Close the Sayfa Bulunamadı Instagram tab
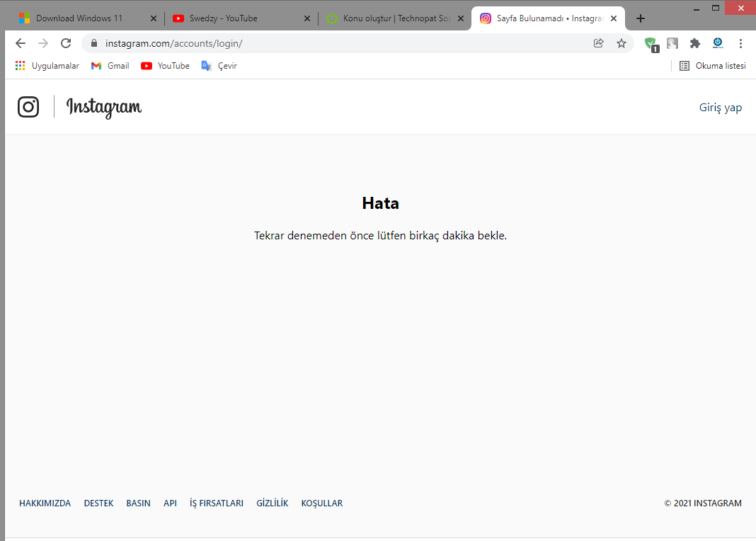756x541 pixels. click(x=614, y=18)
